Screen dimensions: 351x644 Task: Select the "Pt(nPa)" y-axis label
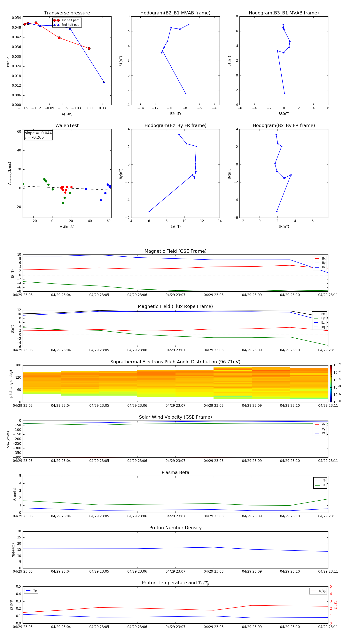[x=8, y=61]
